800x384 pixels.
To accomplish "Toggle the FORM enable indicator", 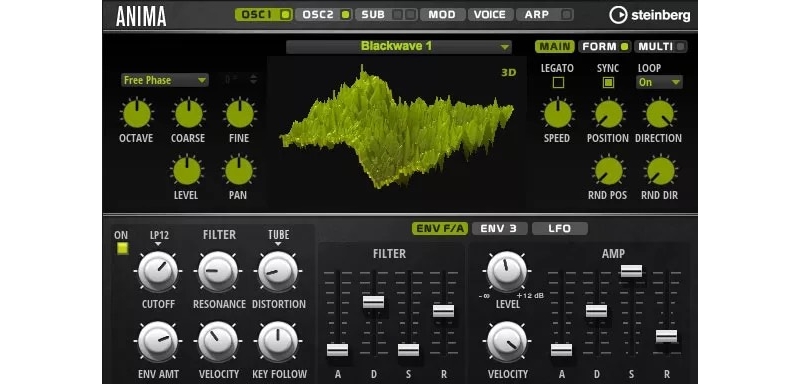I will pyautogui.click(x=624, y=46).
